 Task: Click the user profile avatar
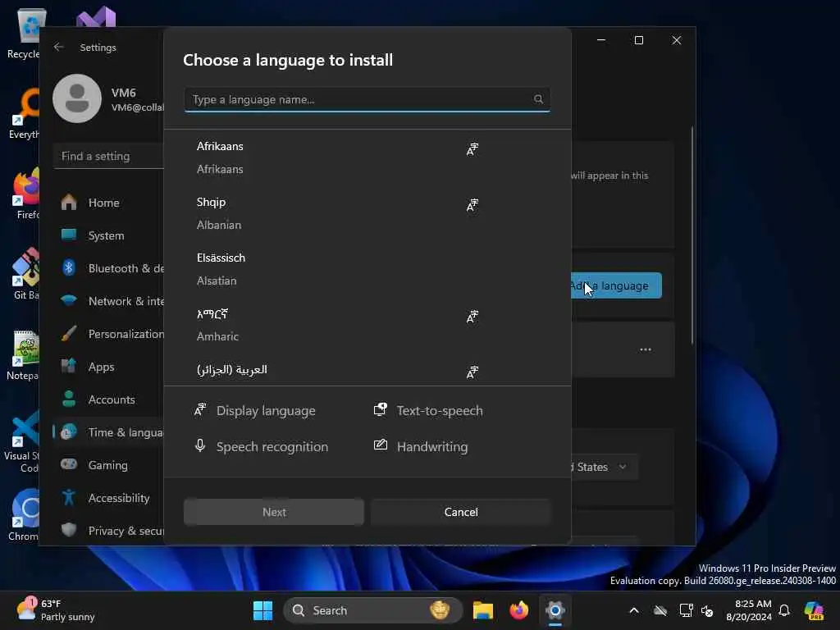pyautogui.click(x=77, y=98)
